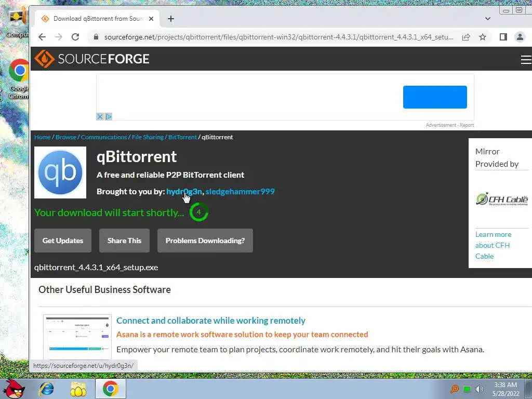Open Learn more about CFH Cable link

[x=493, y=245]
